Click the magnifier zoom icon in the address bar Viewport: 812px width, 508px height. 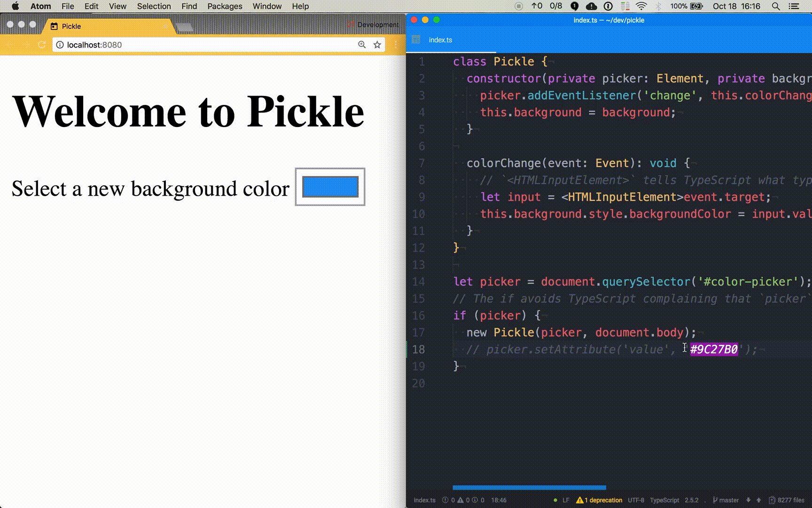tap(361, 45)
